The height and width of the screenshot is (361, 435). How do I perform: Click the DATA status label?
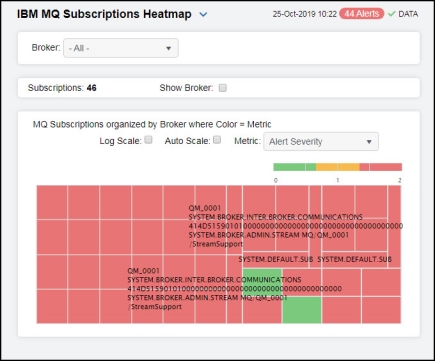pos(408,14)
